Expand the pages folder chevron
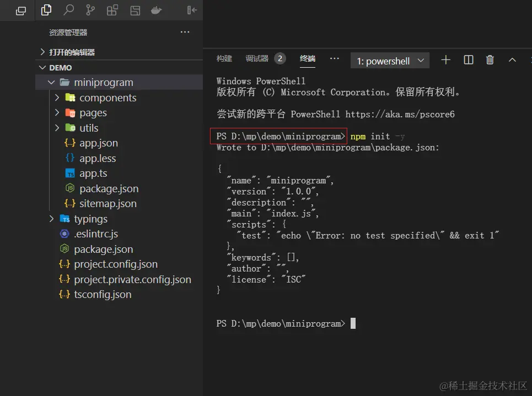 (57, 112)
